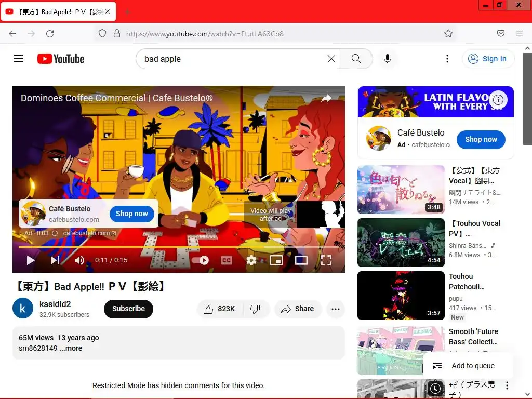Open options menu for プラス男子 video
This screenshot has width=532, height=399.
tap(507, 385)
